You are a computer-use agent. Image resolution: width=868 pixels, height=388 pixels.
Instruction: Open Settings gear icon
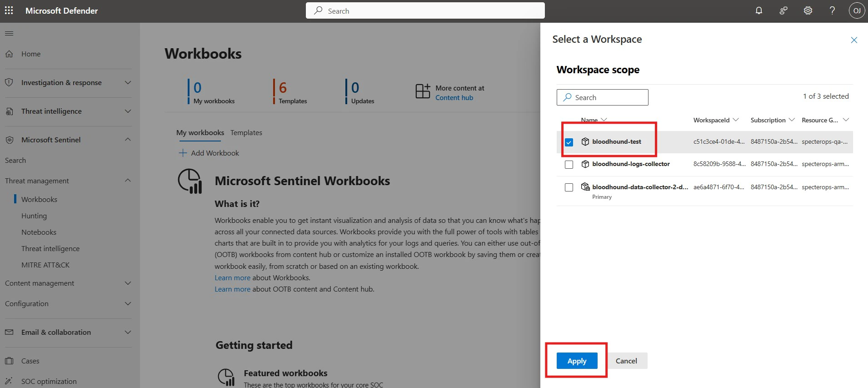808,10
